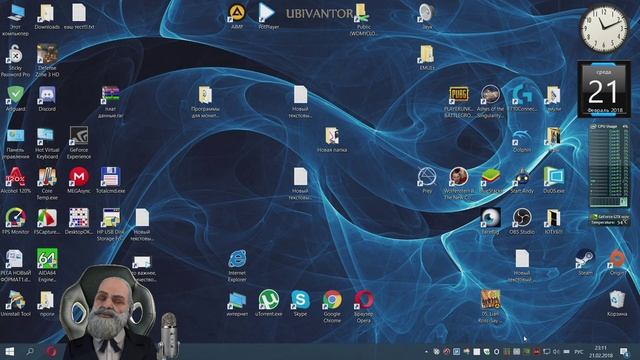Image resolution: width=640 pixels, height=360 pixels.
Task: Open the Dolphin emulator shortcut
Action: pos(522,139)
